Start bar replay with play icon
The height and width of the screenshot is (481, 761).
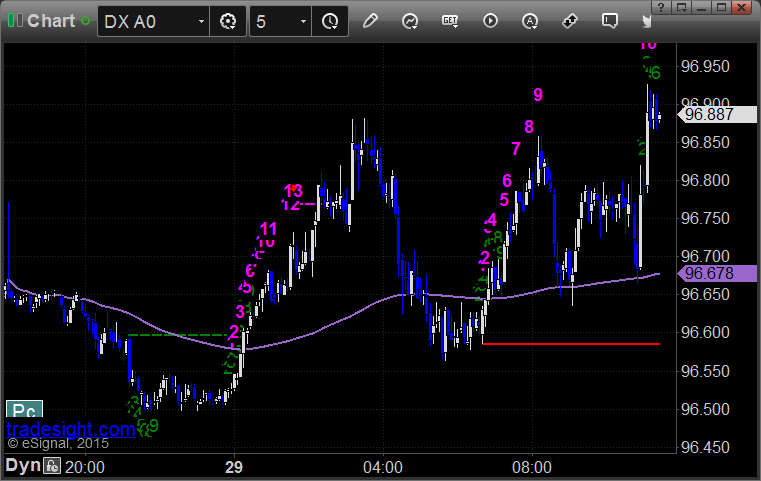coord(490,21)
